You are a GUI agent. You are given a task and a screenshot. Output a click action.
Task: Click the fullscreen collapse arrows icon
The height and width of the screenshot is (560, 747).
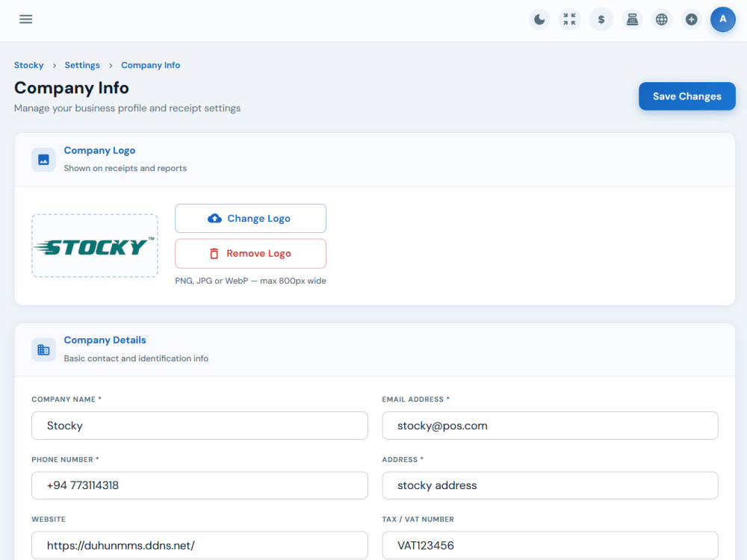(x=569, y=19)
